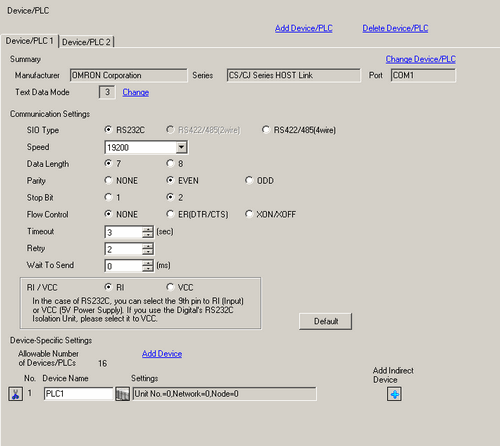Click the Add Device link
The height and width of the screenshot is (446, 500).
[x=162, y=354]
